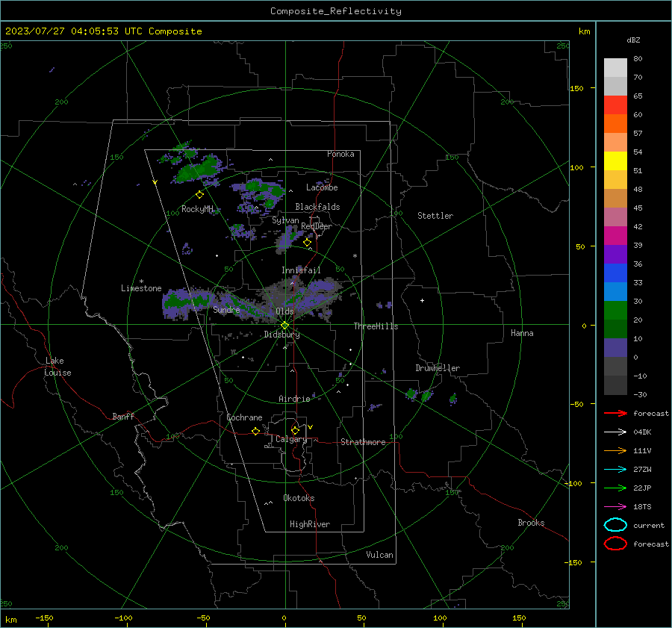This screenshot has width=672, height=628.
Task: Click the orange 111V arrow in legend
Action: tap(615, 450)
